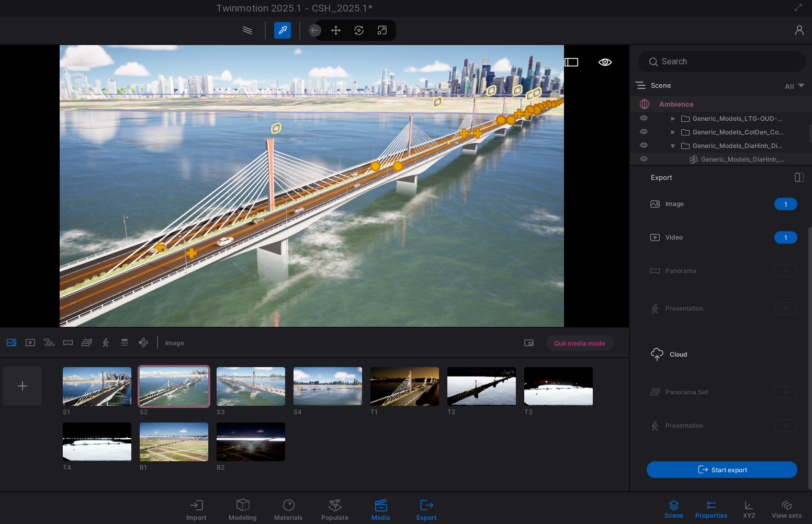Select night image thumbnail T1

[405, 386]
